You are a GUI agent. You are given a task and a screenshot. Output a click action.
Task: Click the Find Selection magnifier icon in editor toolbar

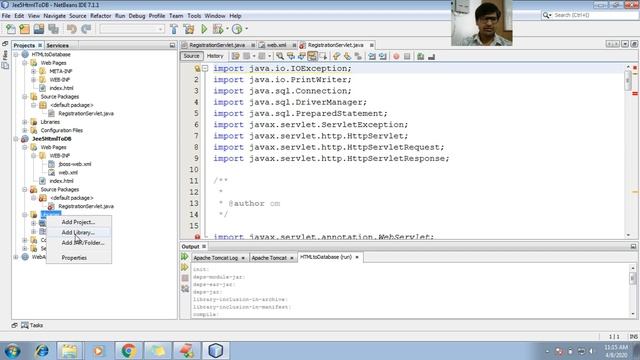pos(280,56)
